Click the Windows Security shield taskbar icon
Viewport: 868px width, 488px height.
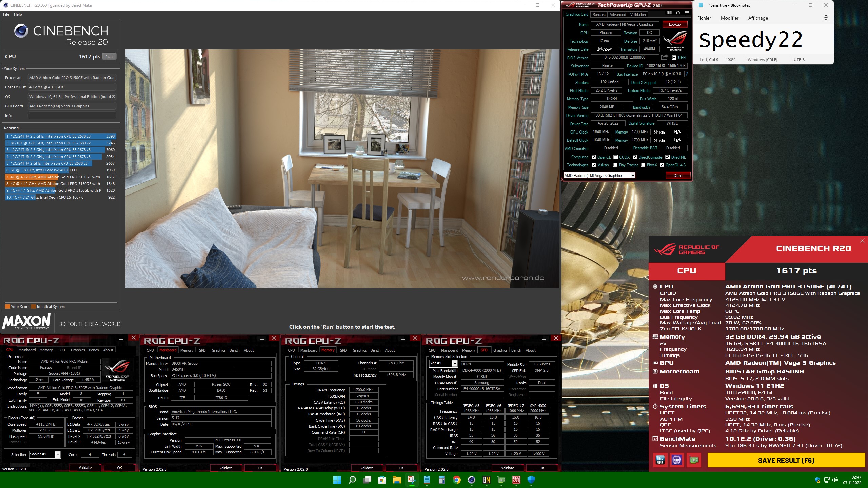click(x=531, y=480)
